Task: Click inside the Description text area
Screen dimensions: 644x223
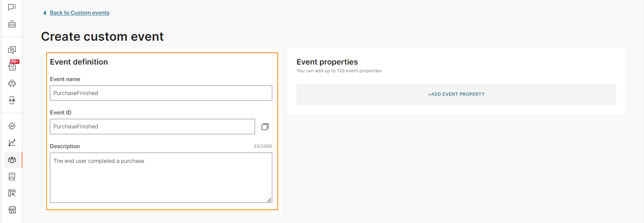Action: [161, 178]
